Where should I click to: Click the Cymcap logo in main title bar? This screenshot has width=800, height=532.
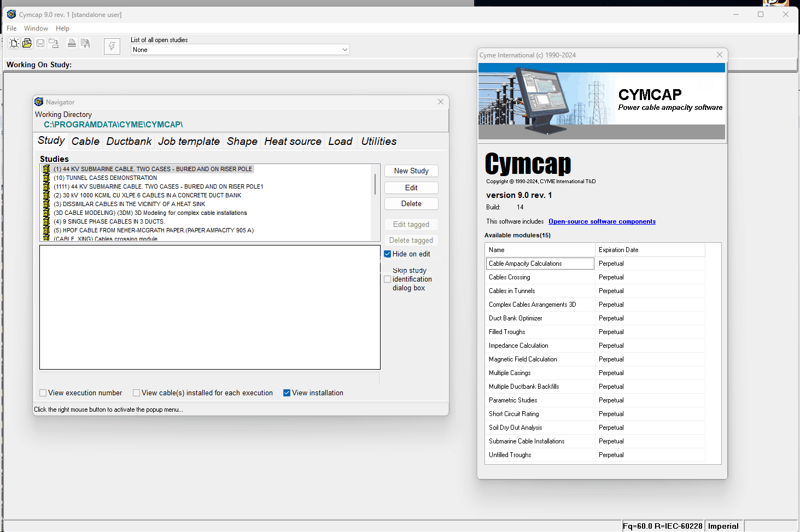click(11, 14)
